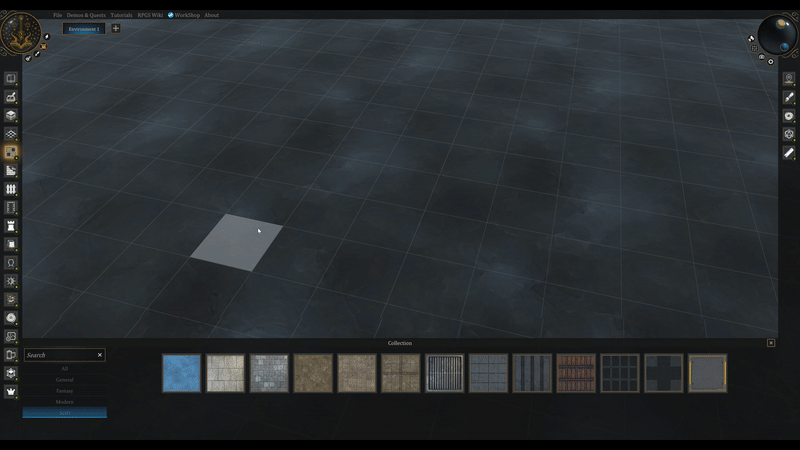Clear the search field with the X
This screenshot has width=800, height=450.
click(100, 355)
